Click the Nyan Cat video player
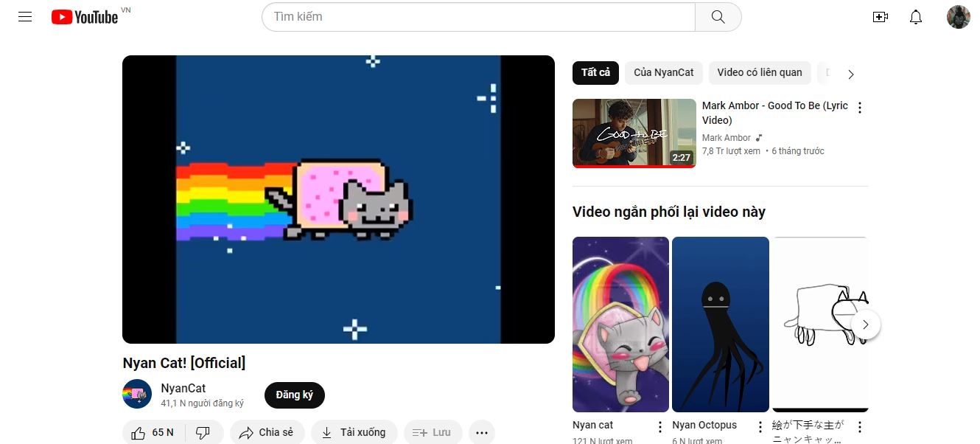 tap(338, 199)
